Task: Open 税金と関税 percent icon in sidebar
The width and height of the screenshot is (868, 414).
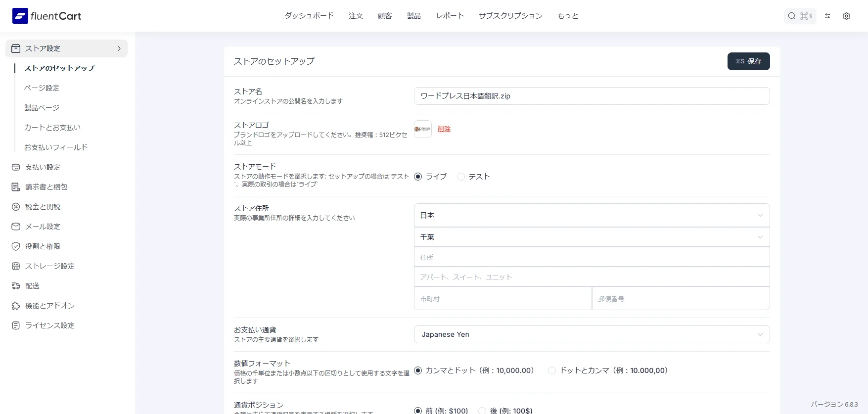Action: click(16, 207)
